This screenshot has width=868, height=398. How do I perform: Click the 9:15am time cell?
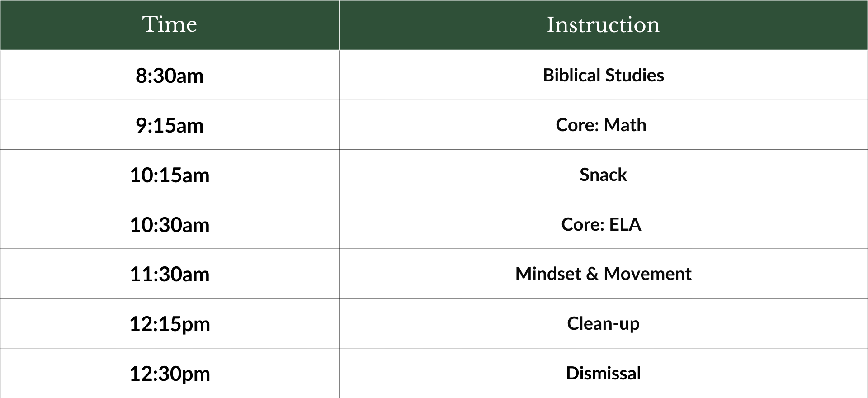tap(170, 124)
